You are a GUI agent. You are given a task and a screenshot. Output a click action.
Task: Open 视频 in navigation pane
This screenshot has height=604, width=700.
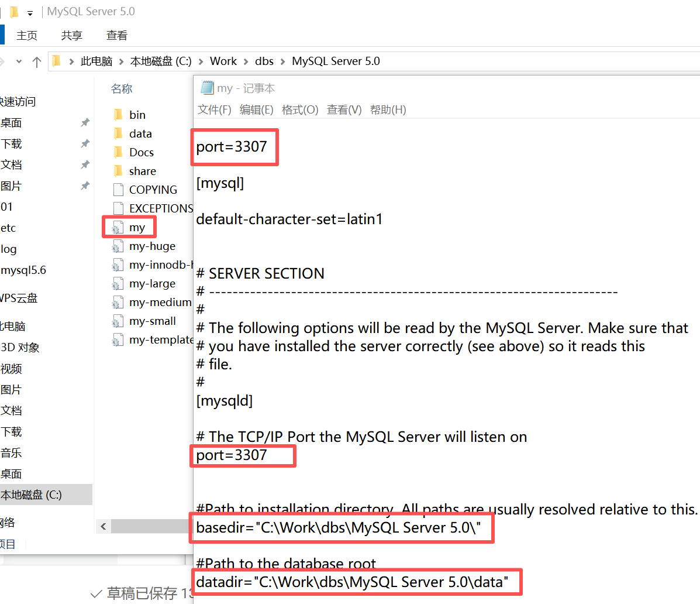[x=11, y=369]
